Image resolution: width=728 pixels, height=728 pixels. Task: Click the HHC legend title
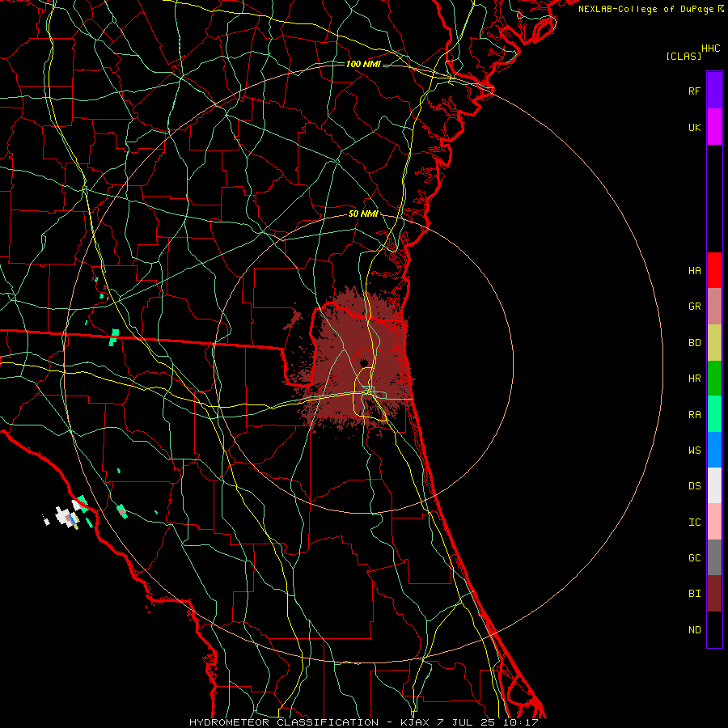710,49
